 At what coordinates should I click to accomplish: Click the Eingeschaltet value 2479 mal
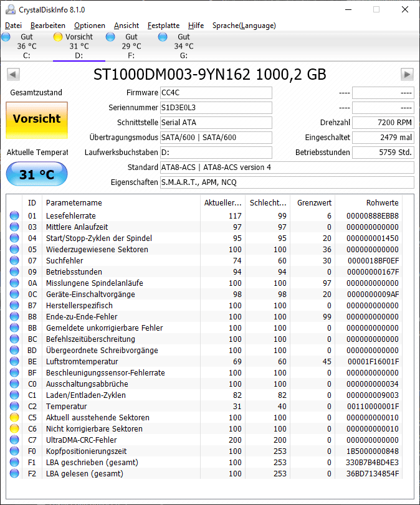[383, 138]
